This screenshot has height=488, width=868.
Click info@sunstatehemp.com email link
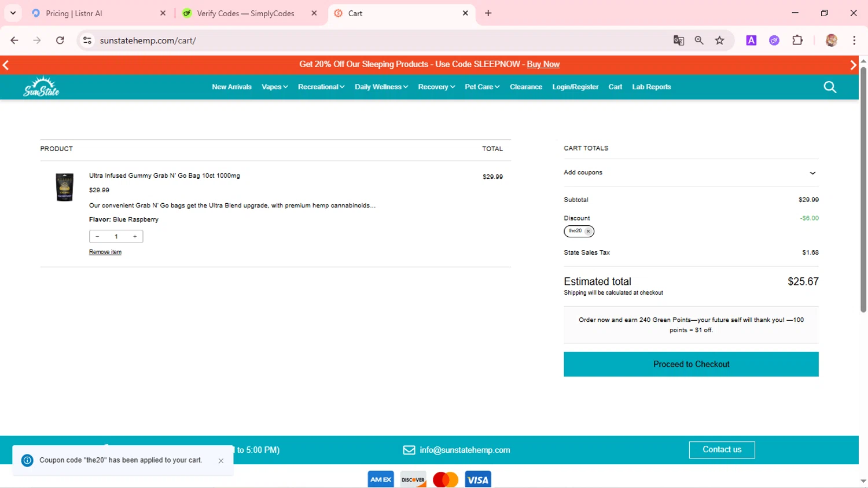pos(465,450)
